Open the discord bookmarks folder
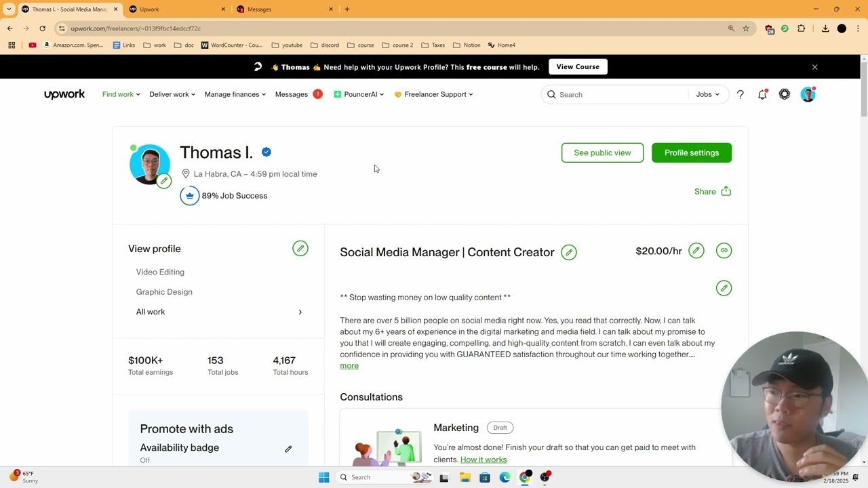Viewport: 868px width, 488px height. [x=325, y=45]
